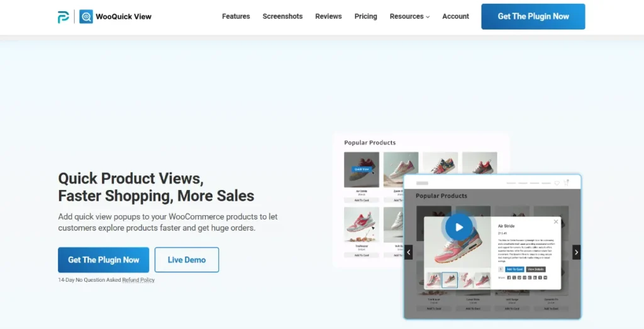This screenshot has height=329, width=644.
Task: Click the Popular Products heading in back card
Action: (370, 143)
